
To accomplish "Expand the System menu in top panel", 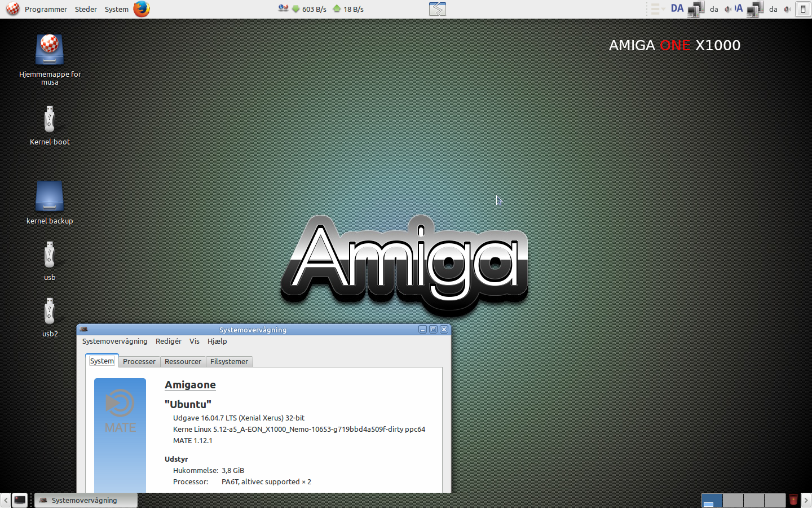I will tap(116, 9).
